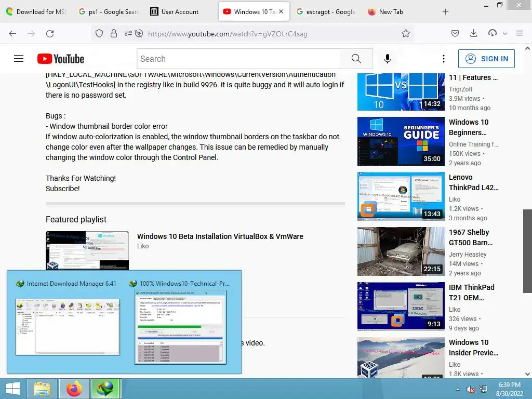Open Windows 10 Insider Preview video thumbnail
The width and height of the screenshot is (532, 399).
[x=401, y=357]
